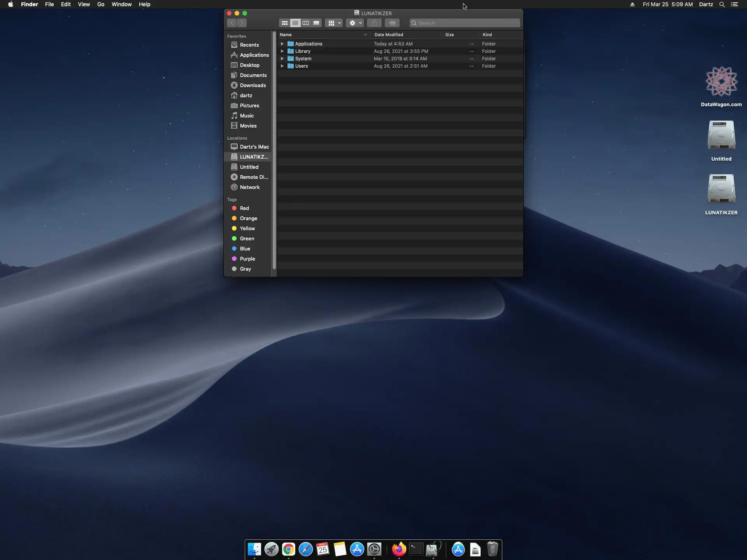Screen dimensions: 747x560
Task: Open Untitled volume in sidebar Locations
Action: pos(249,167)
